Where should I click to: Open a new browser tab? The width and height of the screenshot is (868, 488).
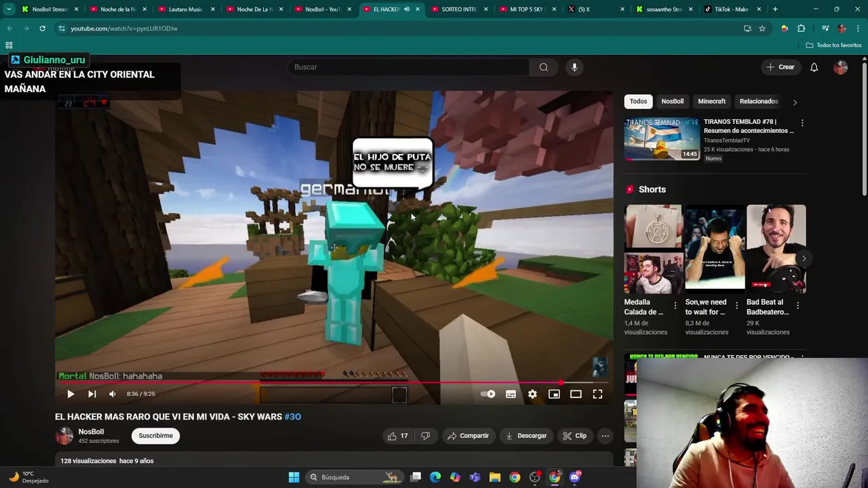[775, 9]
